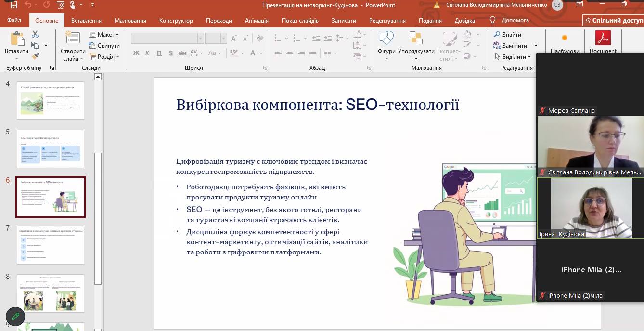Click the slide panel scroll-up arrow
644x331 pixels.
pos(98,77)
